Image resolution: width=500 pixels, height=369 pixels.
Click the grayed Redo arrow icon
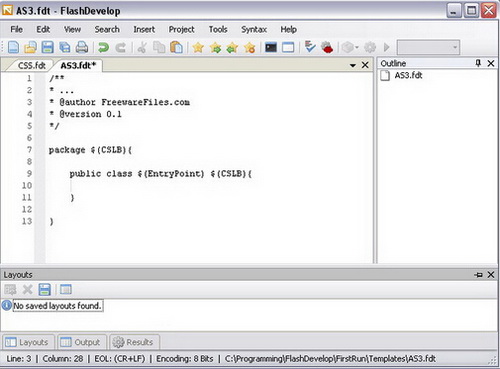tap(120, 48)
